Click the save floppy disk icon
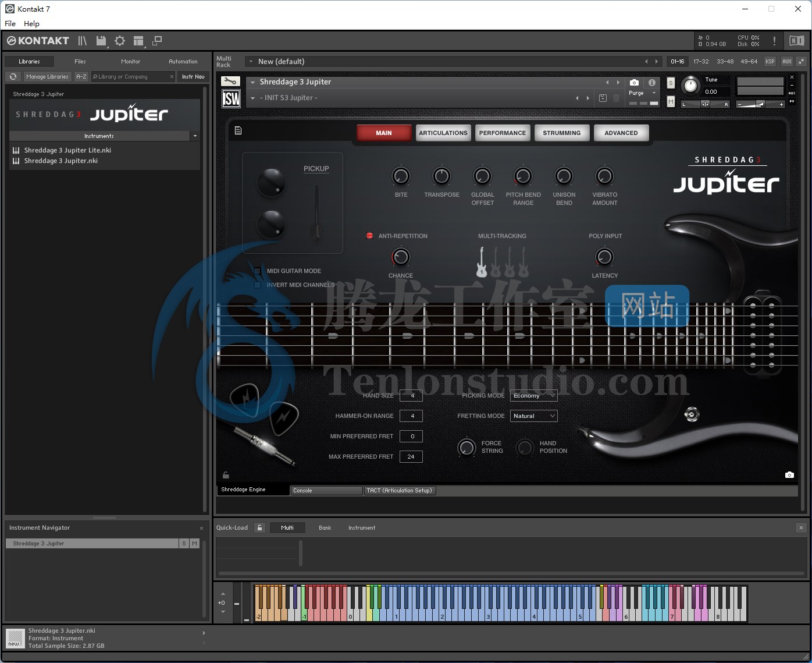 coord(101,41)
